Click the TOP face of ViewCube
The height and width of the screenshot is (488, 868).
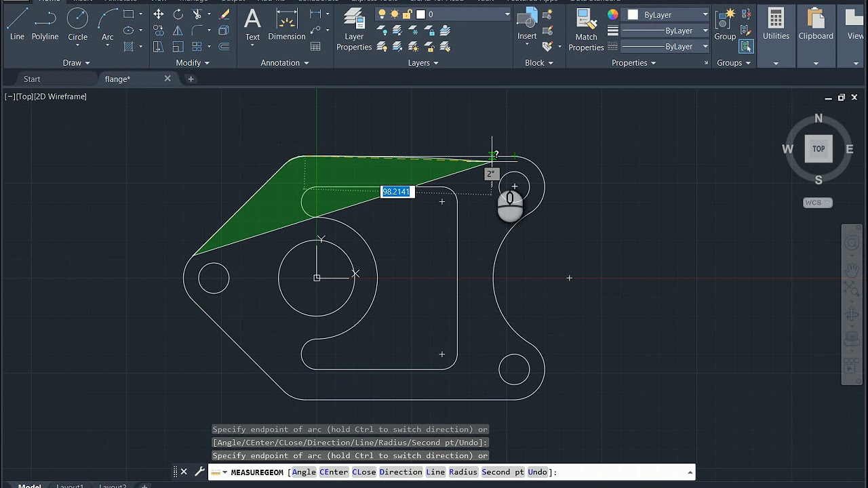tap(818, 149)
